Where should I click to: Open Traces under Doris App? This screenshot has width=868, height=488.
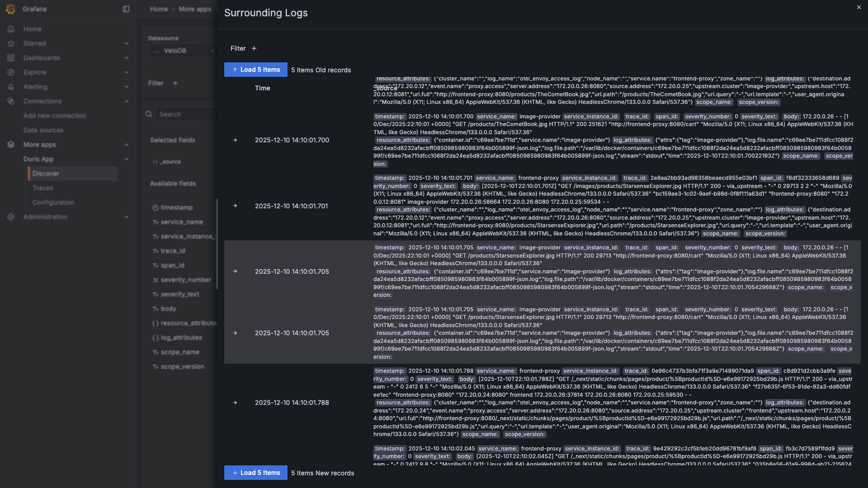[x=43, y=188]
